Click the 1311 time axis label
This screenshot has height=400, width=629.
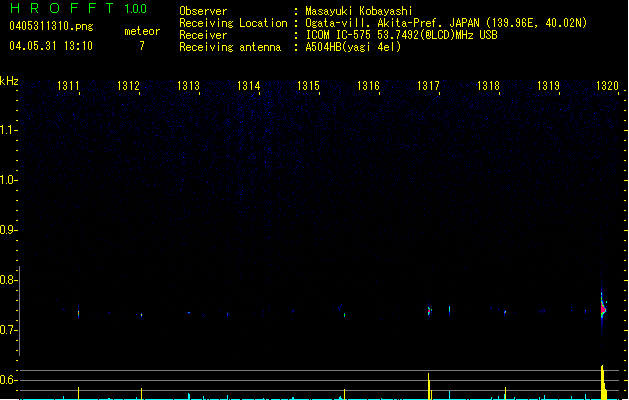click(68, 85)
